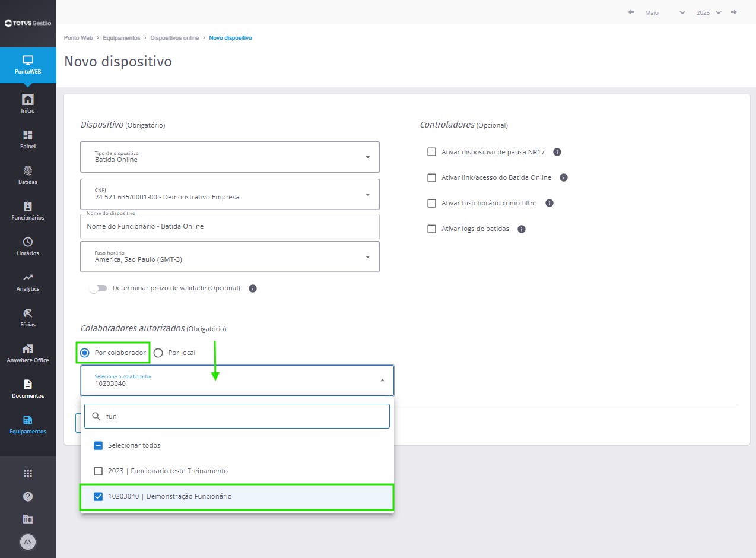
Task: Open the Maio month selector
Action: [665, 12]
